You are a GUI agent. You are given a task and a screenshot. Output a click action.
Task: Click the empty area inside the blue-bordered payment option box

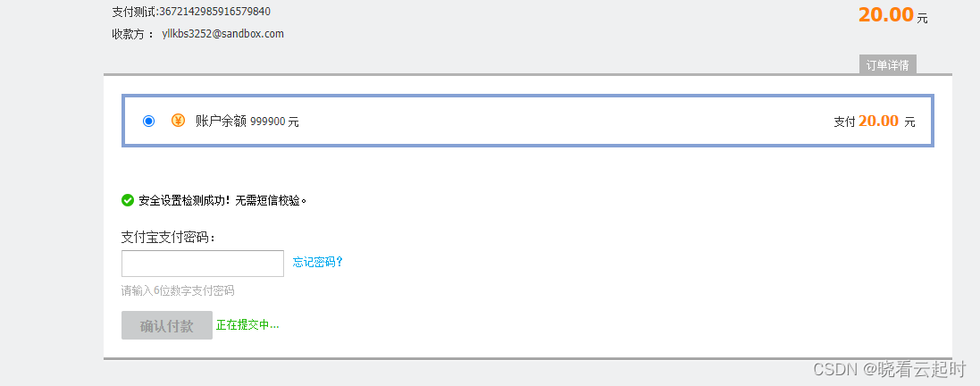(563, 122)
